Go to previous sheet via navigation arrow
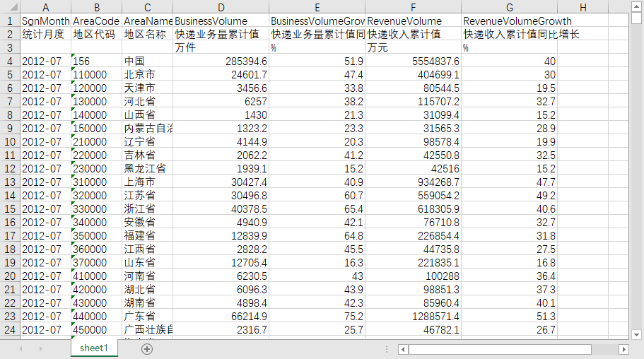 pos(21,348)
